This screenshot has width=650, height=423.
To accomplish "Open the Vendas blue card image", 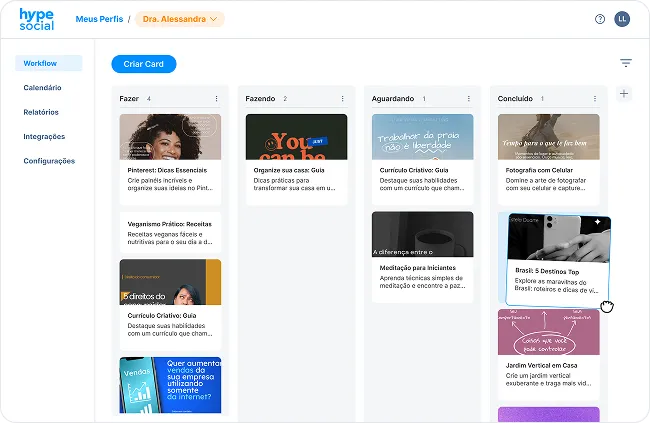I will click(170, 385).
